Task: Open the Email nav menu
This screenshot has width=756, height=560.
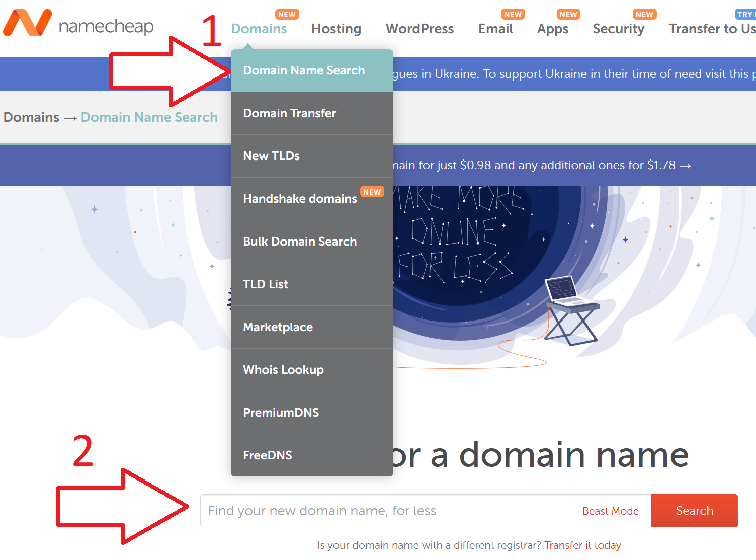Action: (495, 29)
